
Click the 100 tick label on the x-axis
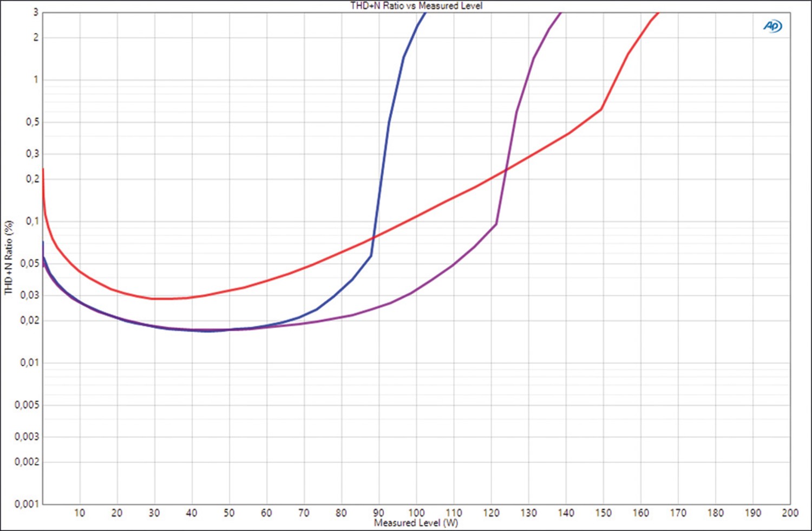click(416, 513)
